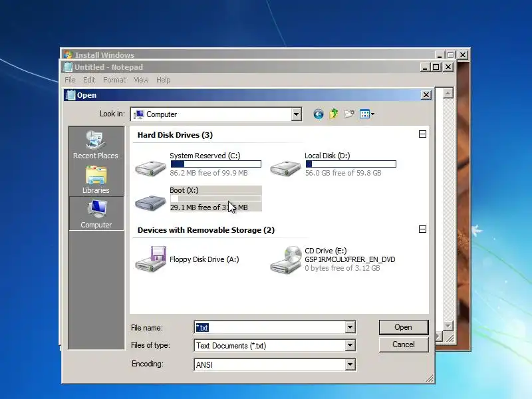Click the Notepad icon in Open dialog title
Image resolution: width=532 pixels, height=399 pixels.
[x=70, y=95]
